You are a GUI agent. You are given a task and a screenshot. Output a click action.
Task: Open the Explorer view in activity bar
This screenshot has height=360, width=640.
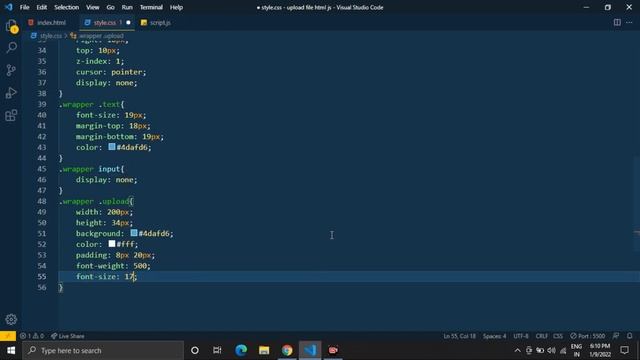[11, 26]
